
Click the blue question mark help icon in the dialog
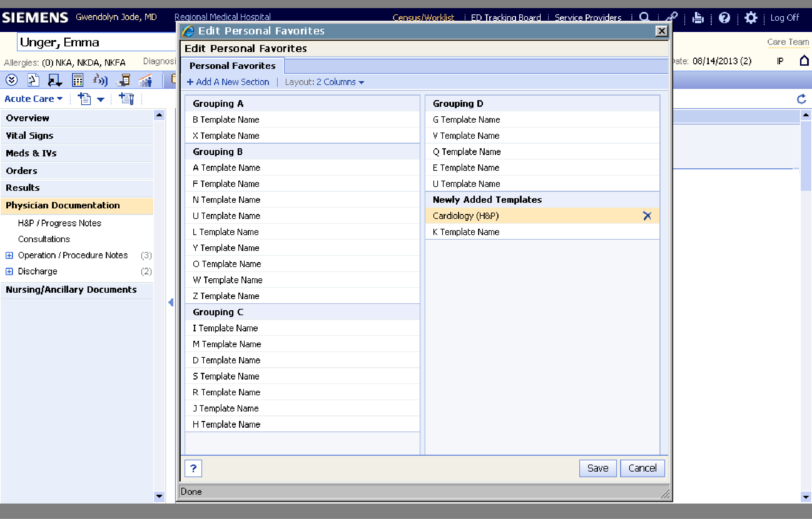[193, 468]
